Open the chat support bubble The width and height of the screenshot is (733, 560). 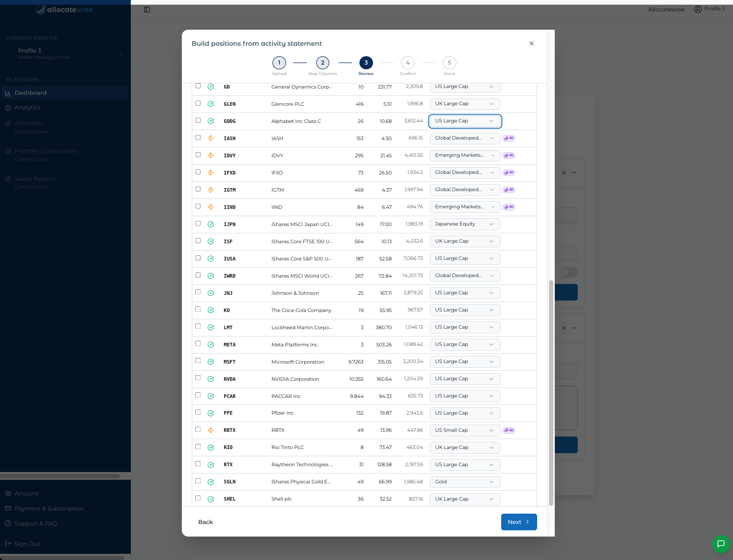pos(721,544)
